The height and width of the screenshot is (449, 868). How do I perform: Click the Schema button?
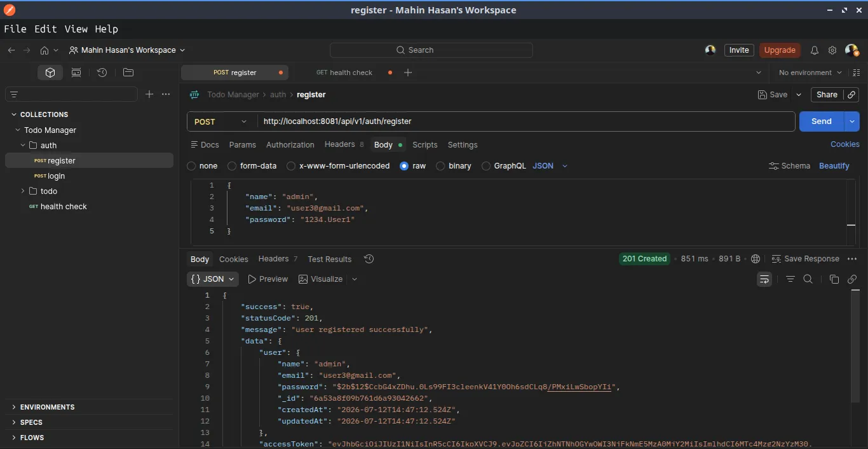tap(789, 166)
